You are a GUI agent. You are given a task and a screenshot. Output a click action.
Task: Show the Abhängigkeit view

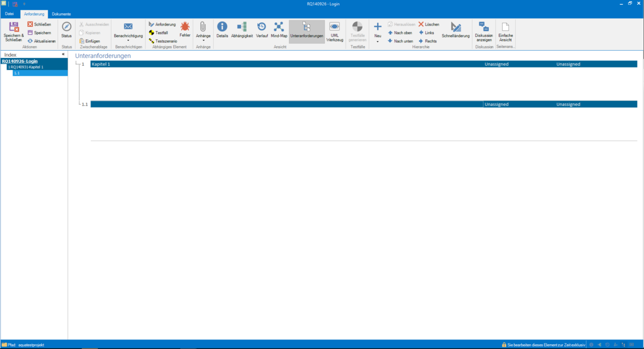(x=242, y=27)
